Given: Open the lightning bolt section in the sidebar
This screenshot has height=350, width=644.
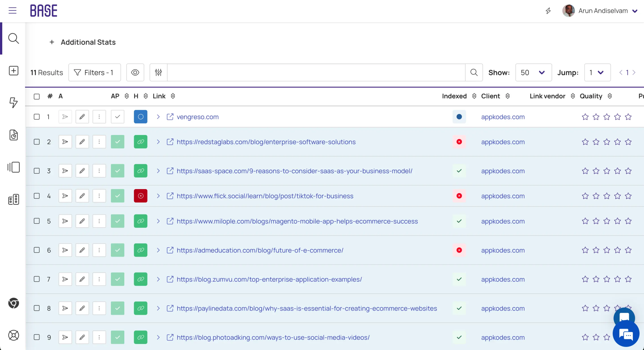Looking at the screenshot, I should coord(13,103).
